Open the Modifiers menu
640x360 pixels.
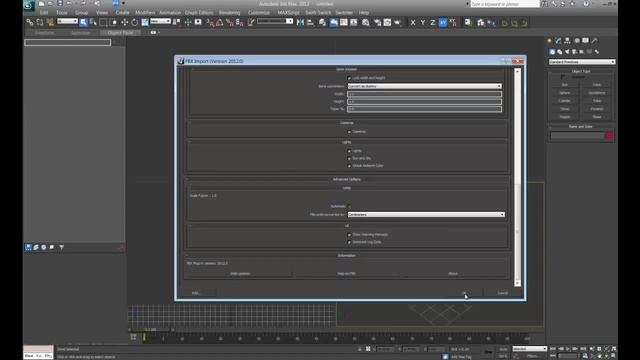(145, 13)
